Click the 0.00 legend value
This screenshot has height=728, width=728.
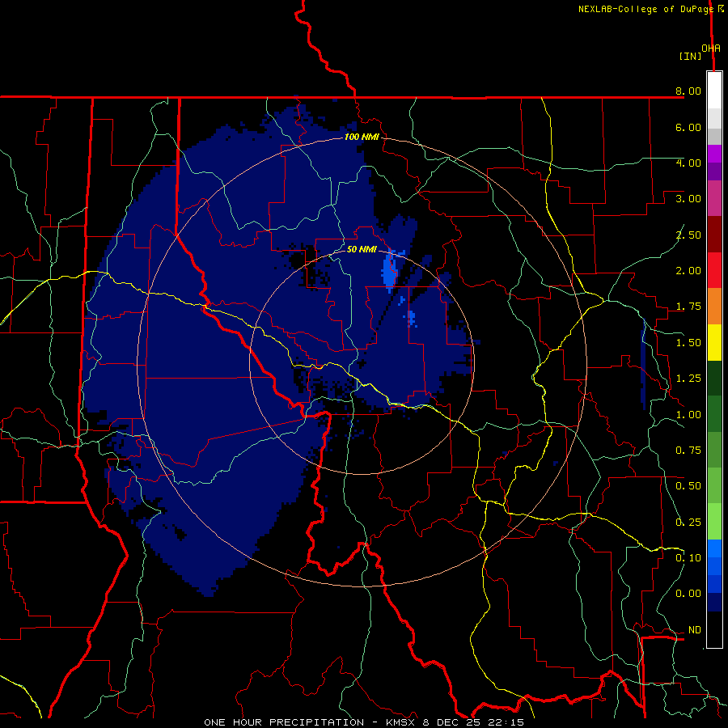[688, 594]
